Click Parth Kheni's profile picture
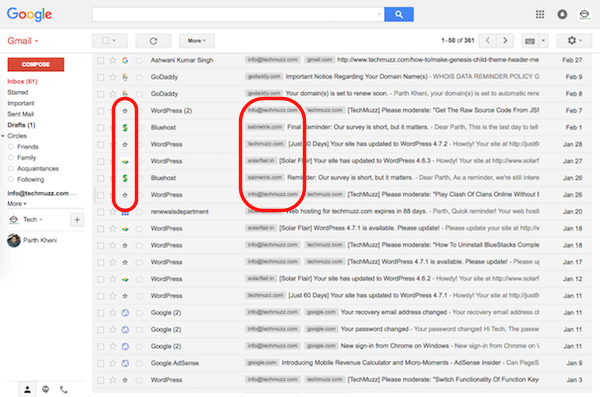 coord(14,240)
